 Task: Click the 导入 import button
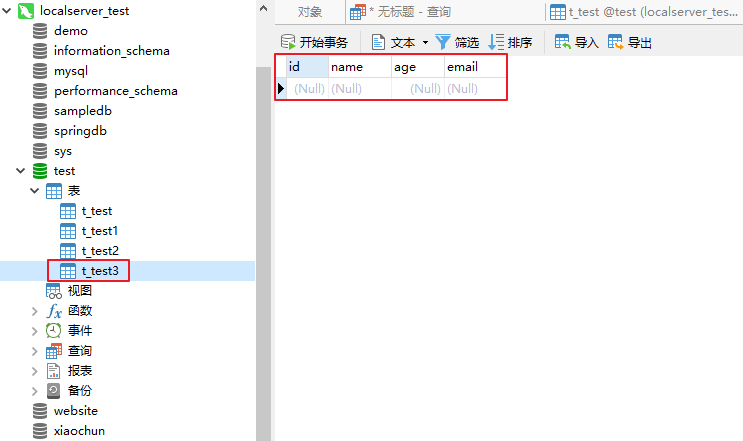(x=577, y=42)
